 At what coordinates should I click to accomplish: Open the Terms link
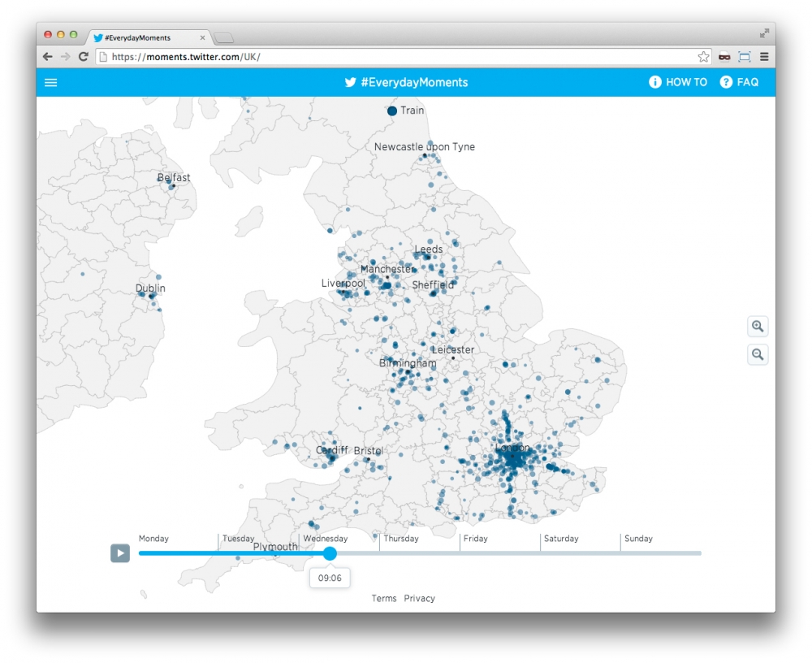[384, 598]
